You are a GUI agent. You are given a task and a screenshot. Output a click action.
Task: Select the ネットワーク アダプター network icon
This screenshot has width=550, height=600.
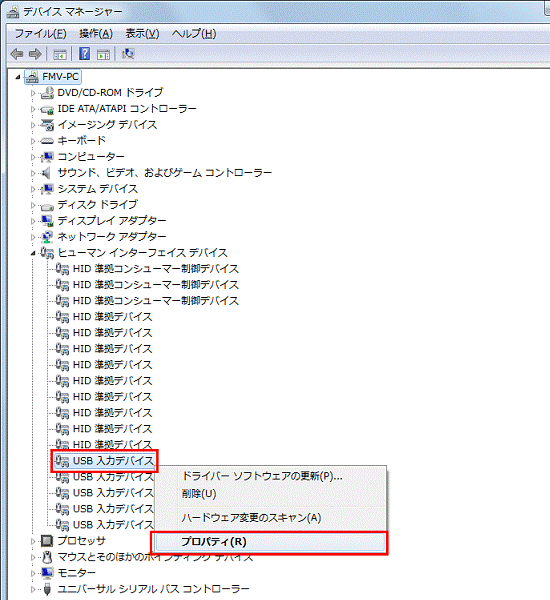(x=47, y=237)
